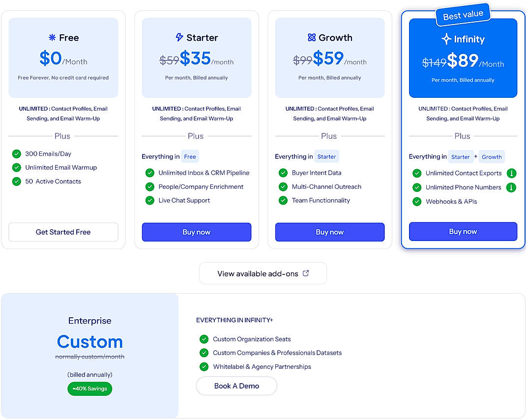This screenshot has height=420, width=526.
Task: Click the Infinity plan sparkle icon
Action: (446, 39)
